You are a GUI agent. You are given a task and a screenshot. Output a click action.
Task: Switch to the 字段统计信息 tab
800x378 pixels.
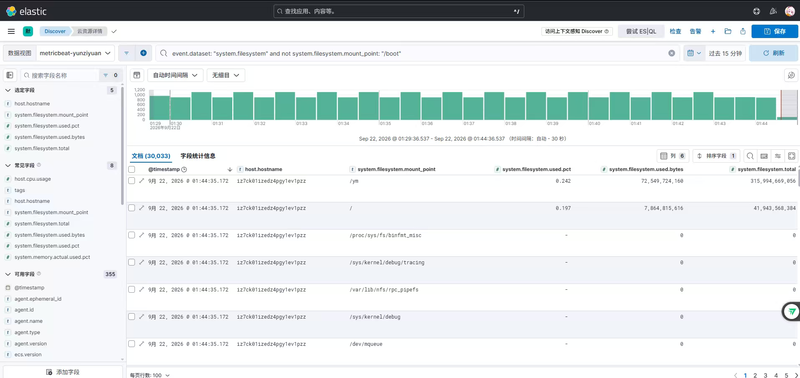[x=198, y=156]
